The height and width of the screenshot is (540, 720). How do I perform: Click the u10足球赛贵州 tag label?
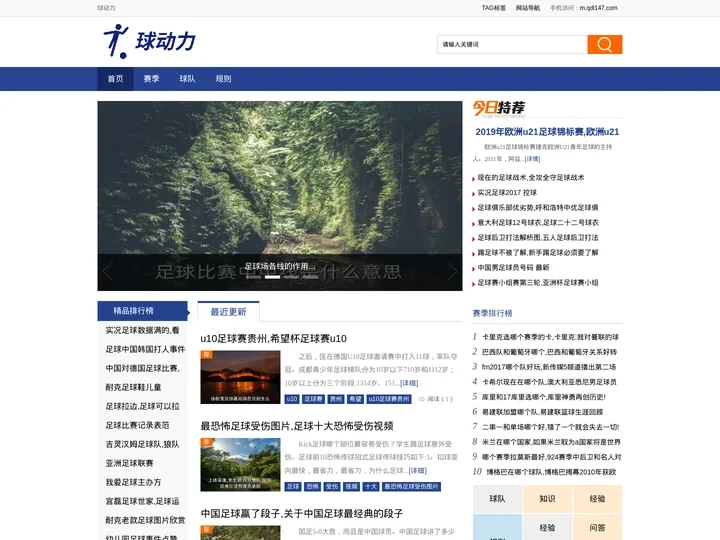point(389,399)
